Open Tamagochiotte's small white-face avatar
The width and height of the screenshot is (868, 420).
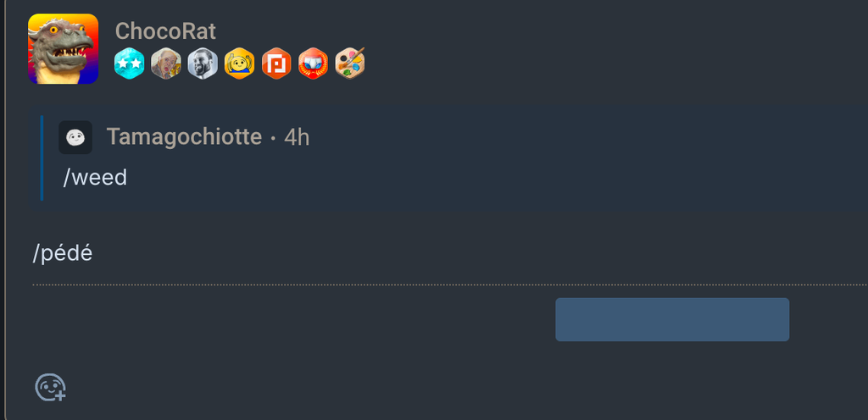75,137
